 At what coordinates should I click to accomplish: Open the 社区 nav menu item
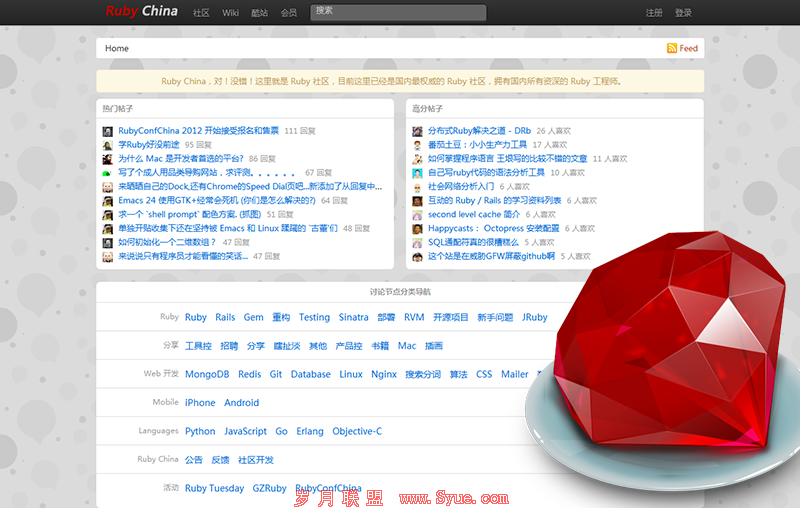(x=201, y=13)
